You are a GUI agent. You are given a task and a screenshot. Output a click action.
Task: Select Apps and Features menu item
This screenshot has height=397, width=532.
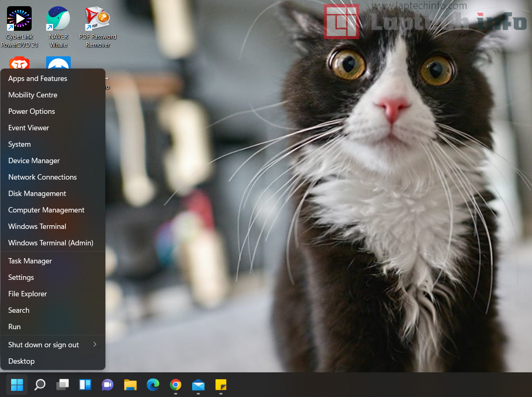tap(38, 78)
